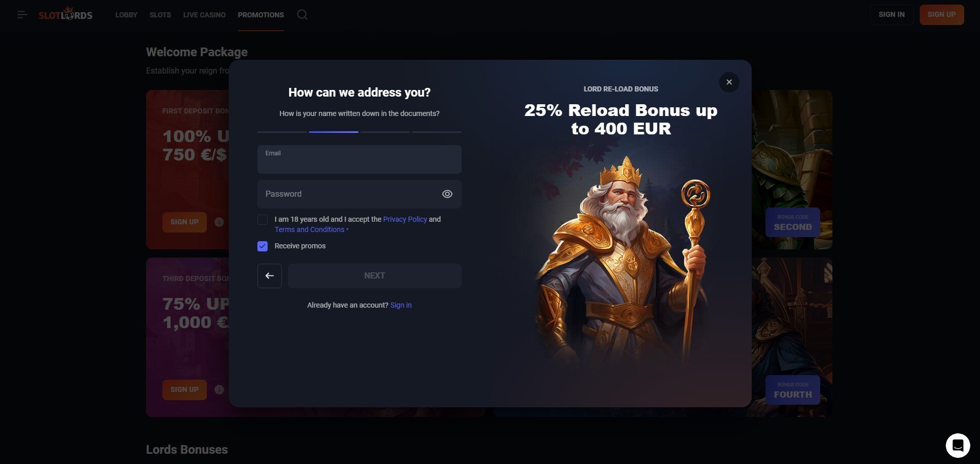This screenshot has height=464, width=980.
Task: Select the Slots menu item
Action: (x=160, y=15)
